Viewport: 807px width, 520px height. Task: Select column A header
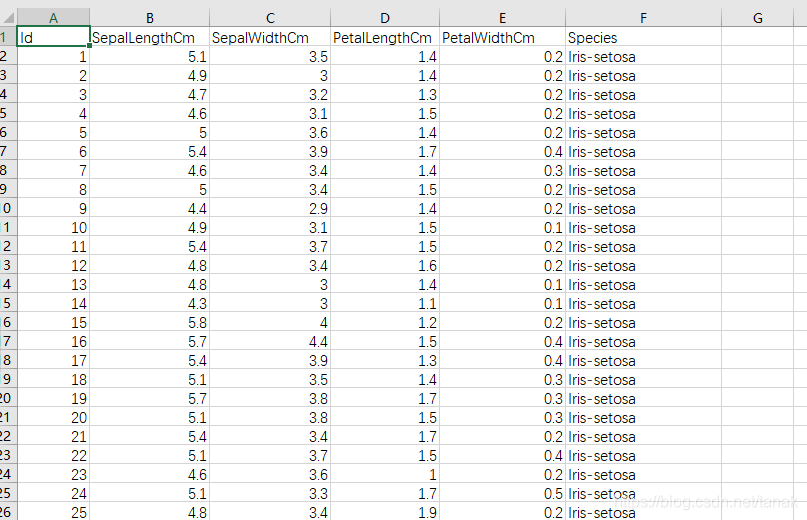54,18
